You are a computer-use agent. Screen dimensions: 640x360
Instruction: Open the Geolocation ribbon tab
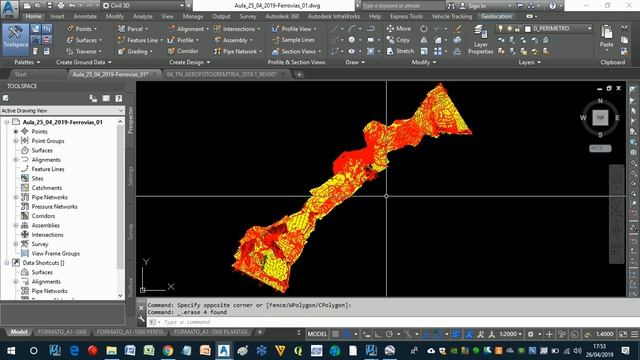496,16
